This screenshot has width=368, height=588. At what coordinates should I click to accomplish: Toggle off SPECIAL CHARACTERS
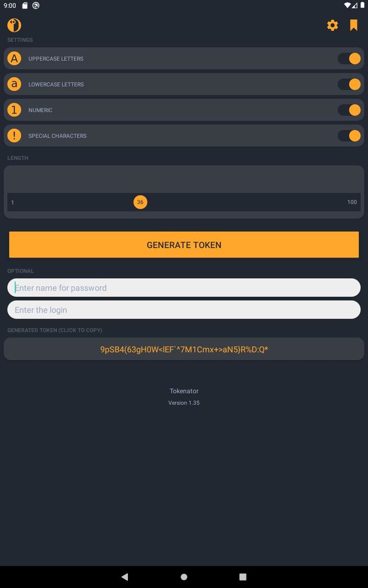pos(349,136)
